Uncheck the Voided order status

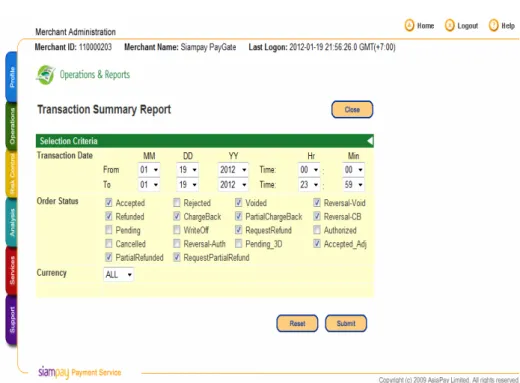click(x=238, y=203)
